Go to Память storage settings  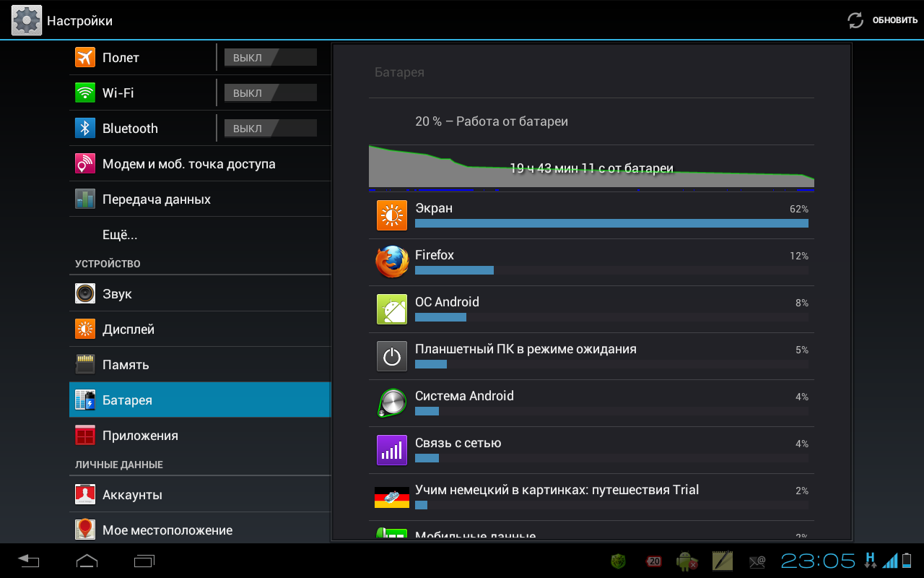pyautogui.click(x=200, y=364)
